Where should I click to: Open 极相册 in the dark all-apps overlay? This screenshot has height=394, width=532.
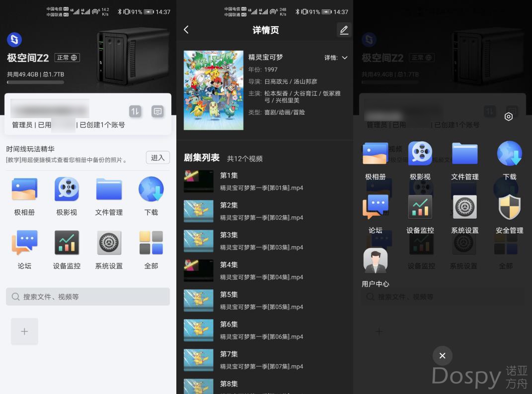pyautogui.click(x=375, y=154)
